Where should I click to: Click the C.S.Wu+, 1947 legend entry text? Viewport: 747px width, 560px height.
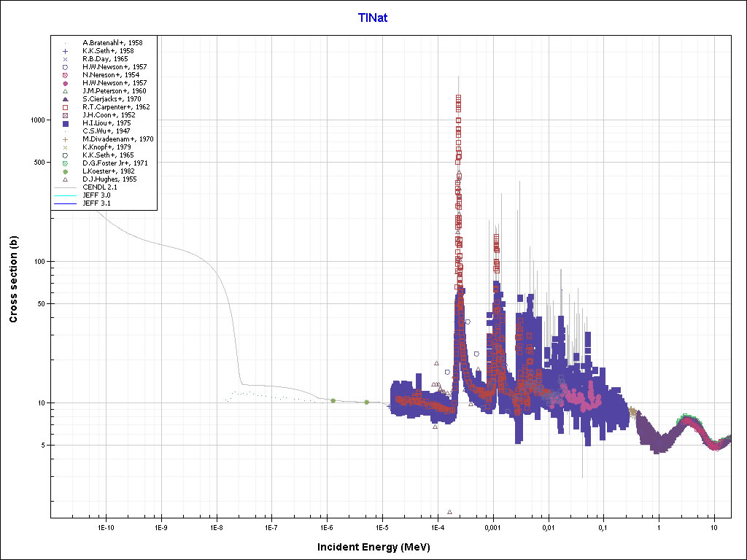107,131
